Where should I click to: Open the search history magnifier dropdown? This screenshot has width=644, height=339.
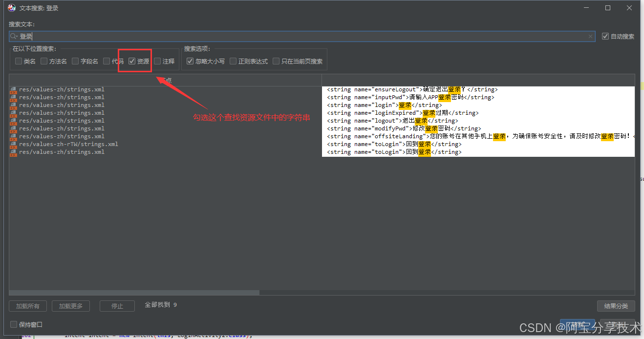click(14, 36)
